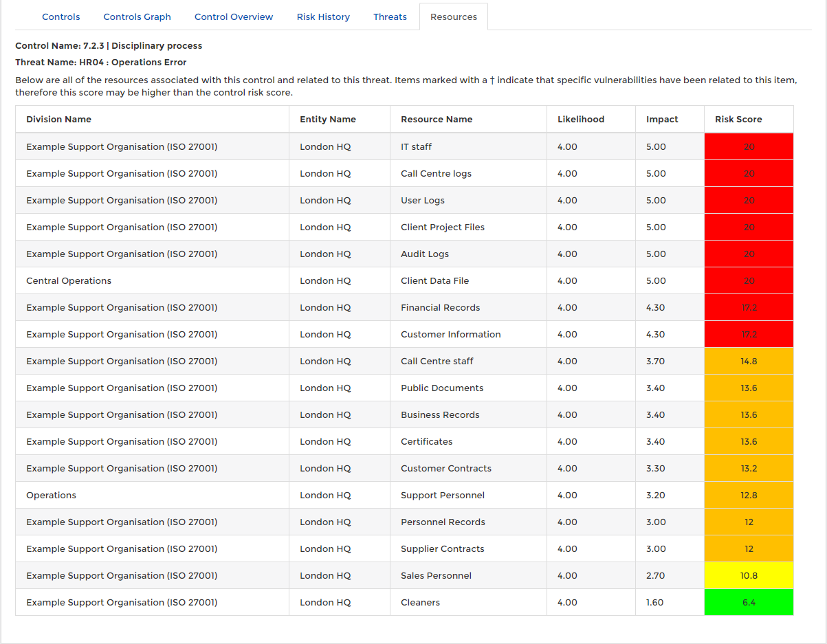
Task: Open the Controls Graph tab
Action: (x=137, y=17)
